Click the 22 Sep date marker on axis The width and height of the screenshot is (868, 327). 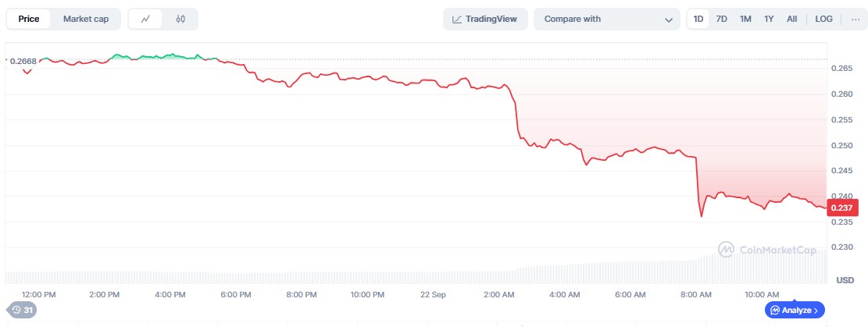(x=433, y=295)
